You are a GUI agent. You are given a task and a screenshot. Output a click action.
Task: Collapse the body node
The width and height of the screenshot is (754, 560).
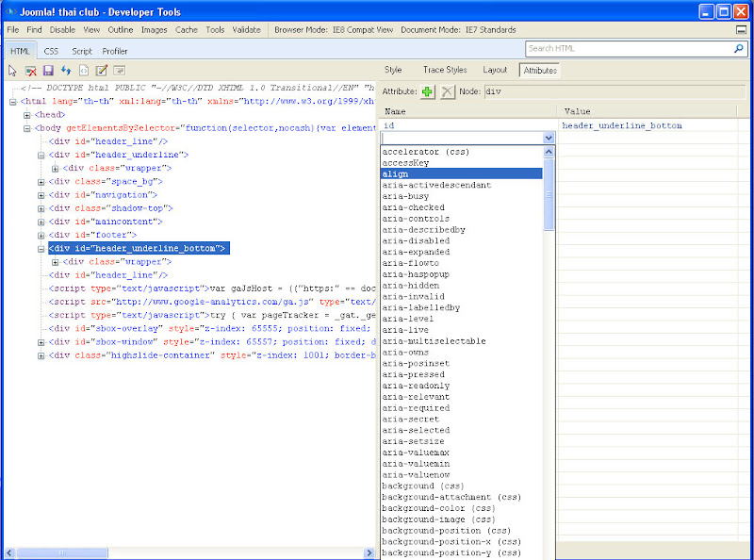pyautogui.click(x=27, y=128)
